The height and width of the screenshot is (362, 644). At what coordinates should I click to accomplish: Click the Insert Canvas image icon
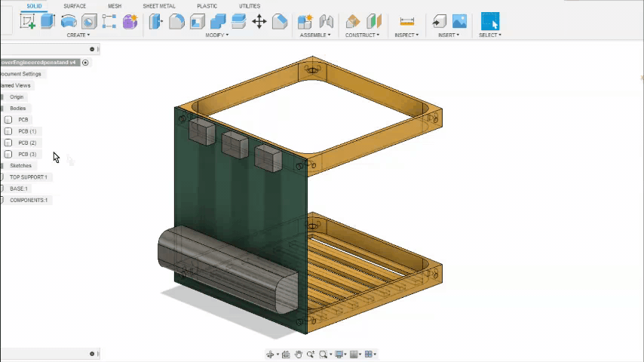459,21
